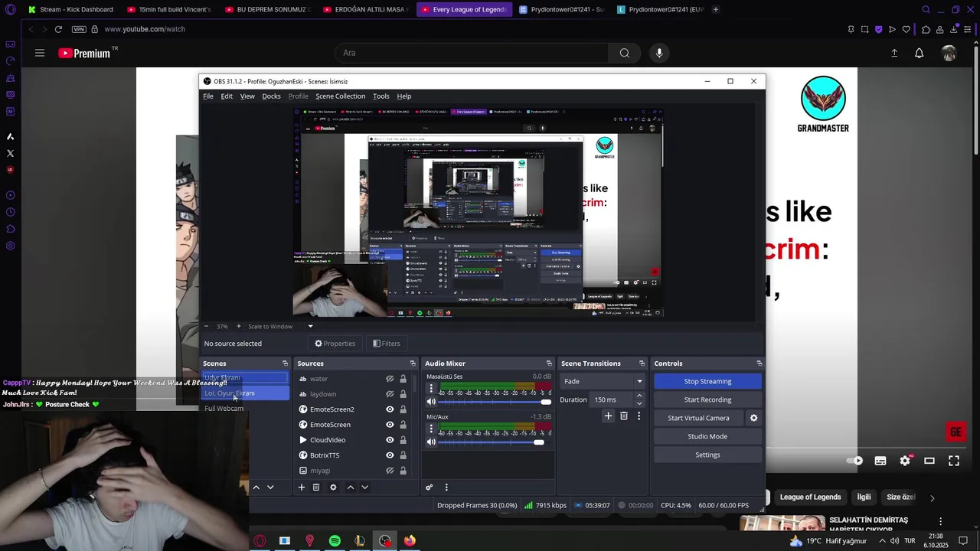Move source down in Sources list
This screenshot has height=551, width=980.
364,487
